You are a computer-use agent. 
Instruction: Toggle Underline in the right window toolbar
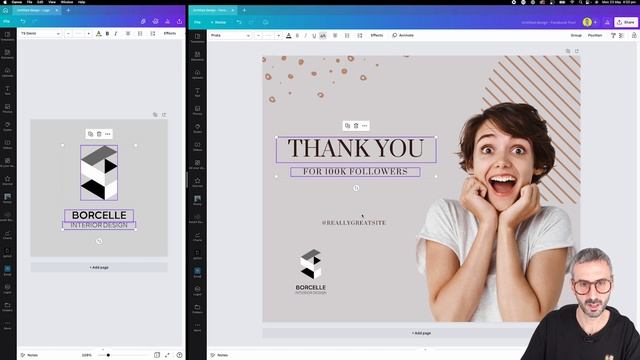(x=314, y=36)
